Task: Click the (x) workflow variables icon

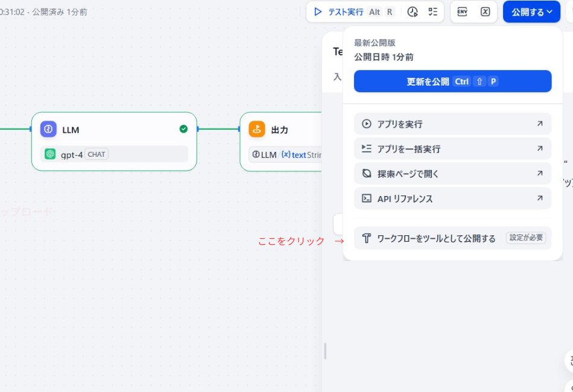Action: coord(485,11)
